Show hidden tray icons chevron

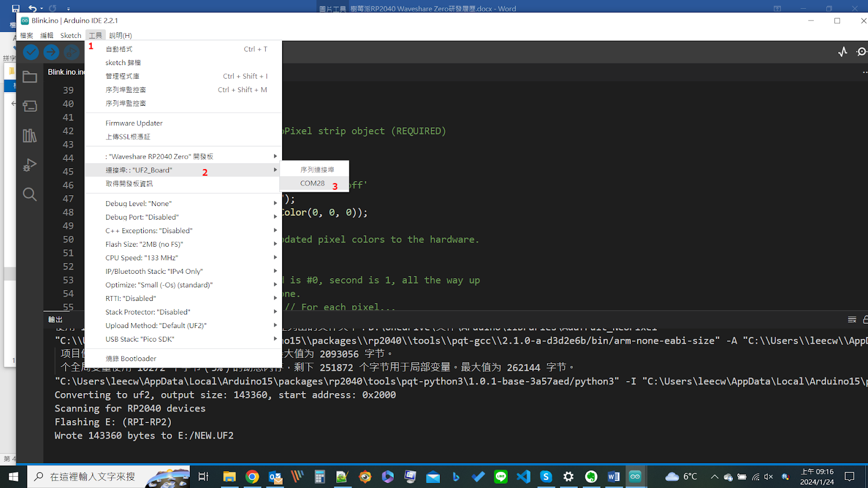[x=714, y=477]
